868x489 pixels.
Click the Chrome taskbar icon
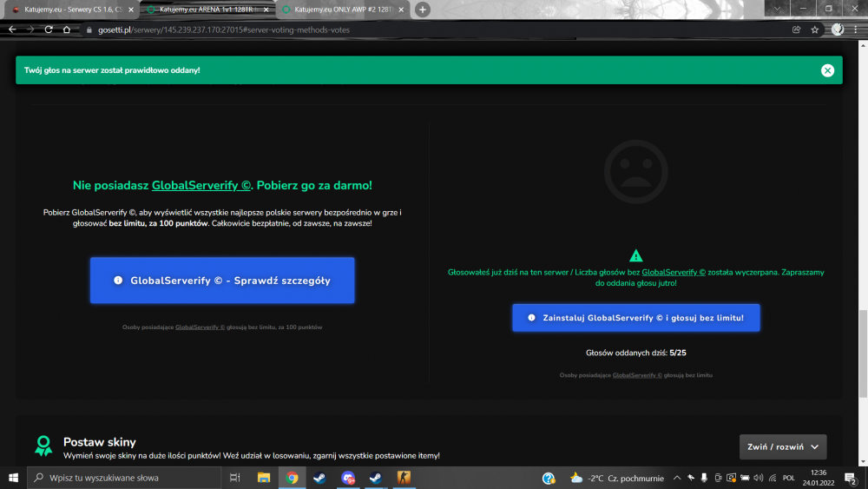click(292, 478)
